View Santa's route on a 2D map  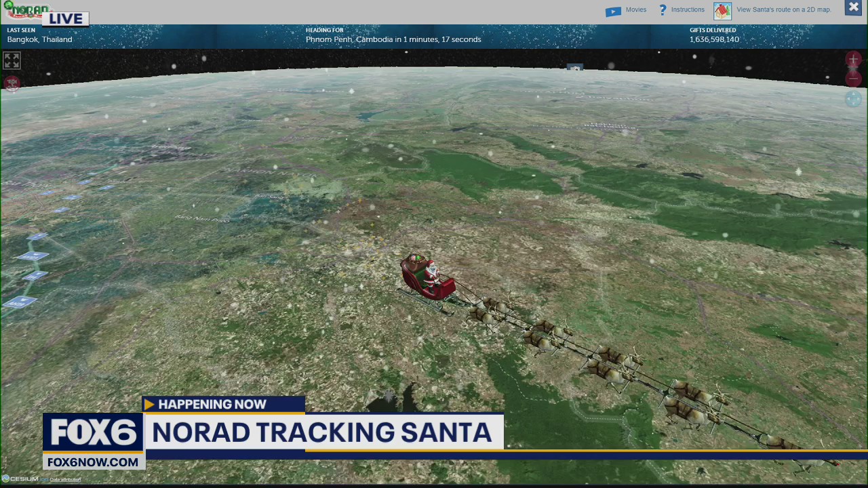pyautogui.click(x=784, y=10)
